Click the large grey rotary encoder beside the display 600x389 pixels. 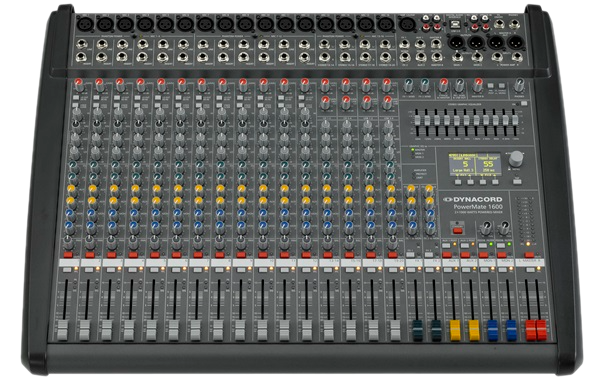point(516,158)
